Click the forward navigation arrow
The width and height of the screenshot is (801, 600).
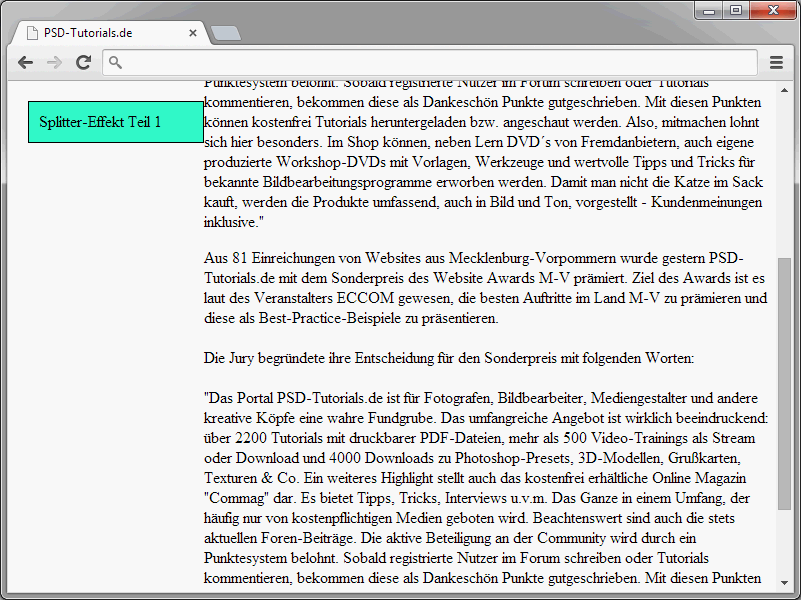[x=54, y=62]
